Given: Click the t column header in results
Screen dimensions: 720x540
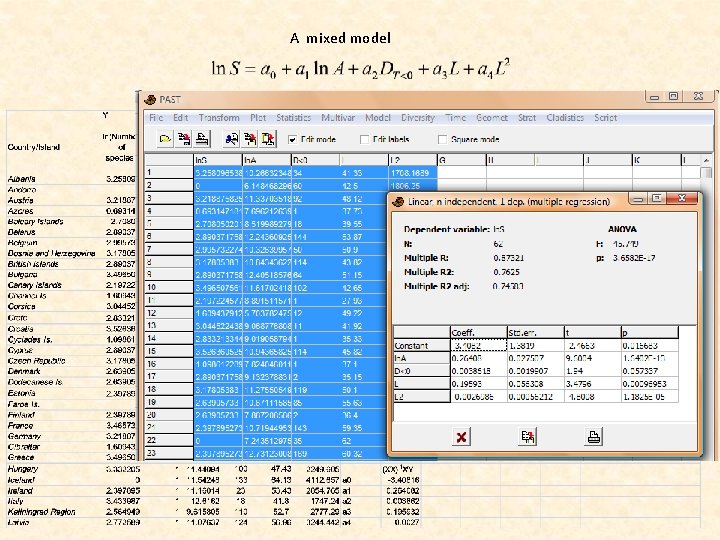Looking at the screenshot, I should [592, 332].
